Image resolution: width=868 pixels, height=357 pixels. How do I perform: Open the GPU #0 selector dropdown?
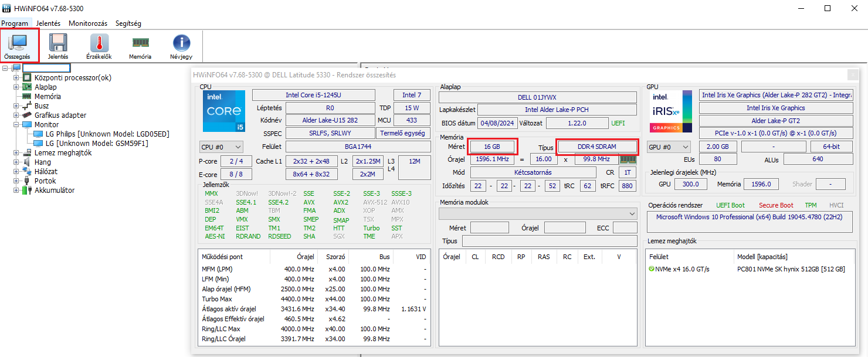[669, 147]
